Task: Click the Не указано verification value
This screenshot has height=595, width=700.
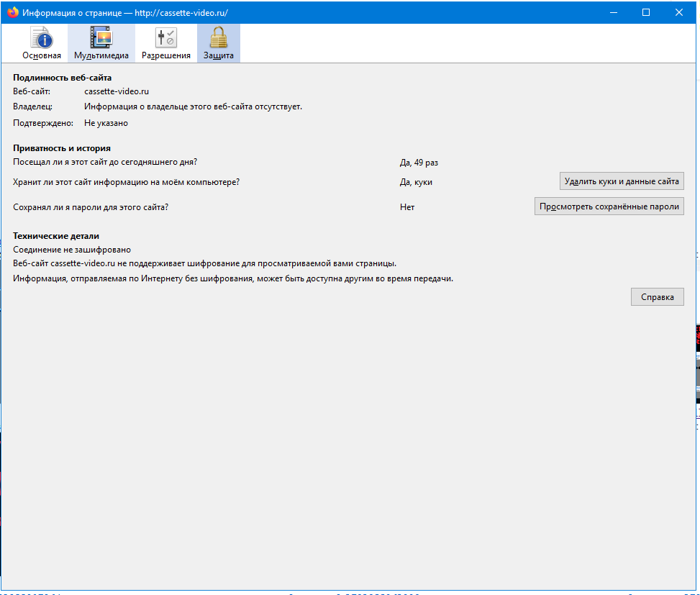Action: [106, 123]
